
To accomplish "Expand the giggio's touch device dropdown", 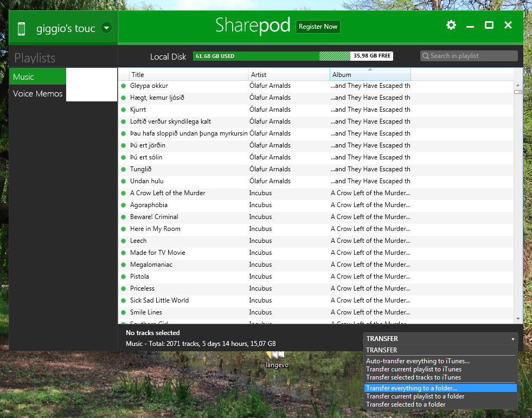I will 106,28.
